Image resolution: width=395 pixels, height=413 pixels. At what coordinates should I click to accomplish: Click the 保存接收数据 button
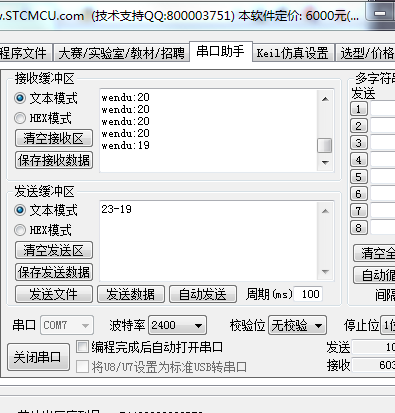[x=54, y=160]
